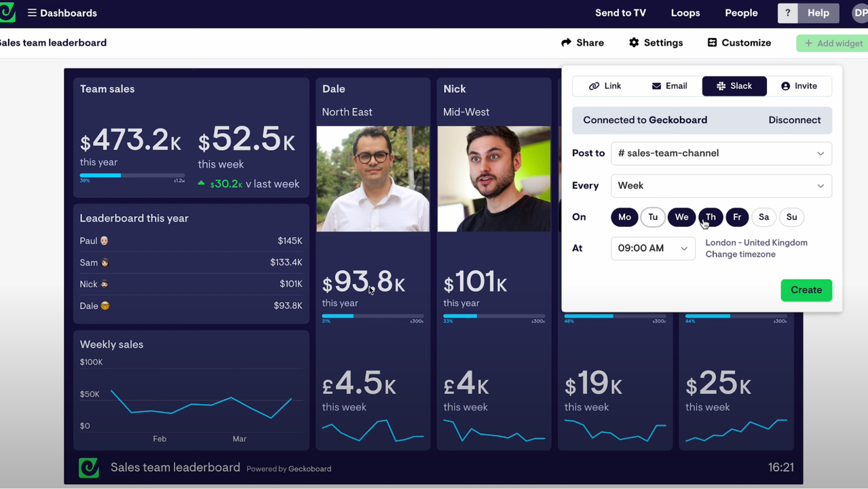Open the 09:00 AM time dropdown
The width and height of the screenshot is (868, 489).
coord(652,248)
